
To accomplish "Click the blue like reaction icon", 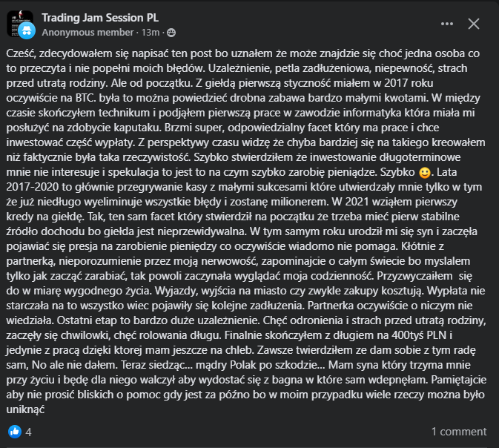I will 14,431.
